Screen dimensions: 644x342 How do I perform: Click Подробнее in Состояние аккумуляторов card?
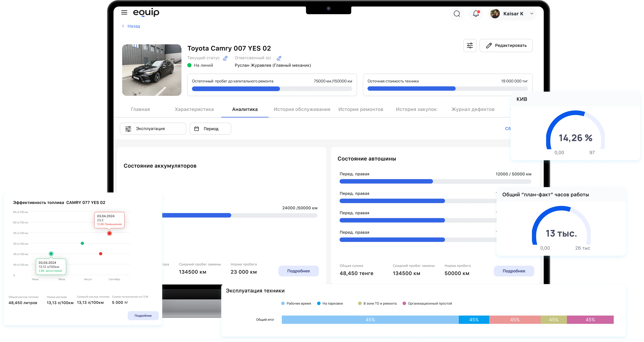pyautogui.click(x=299, y=271)
